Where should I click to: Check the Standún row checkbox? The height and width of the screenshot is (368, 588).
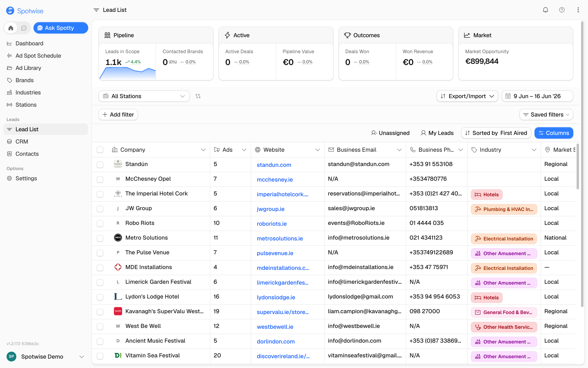(x=100, y=165)
